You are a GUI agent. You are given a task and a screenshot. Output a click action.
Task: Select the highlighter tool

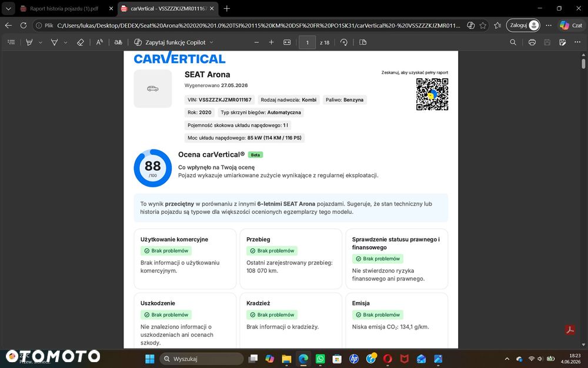(x=29, y=42)
